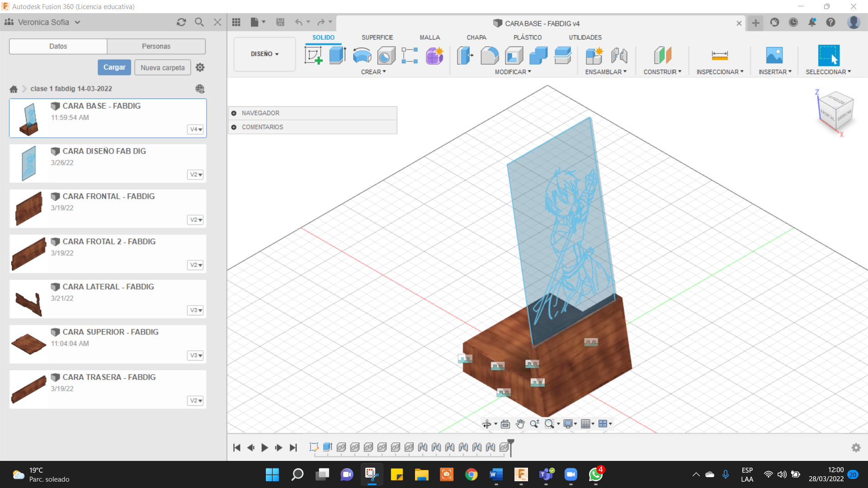This screenshot has width=868, height=488.
Task: Click the Hole tool icon
Action: 386,56
